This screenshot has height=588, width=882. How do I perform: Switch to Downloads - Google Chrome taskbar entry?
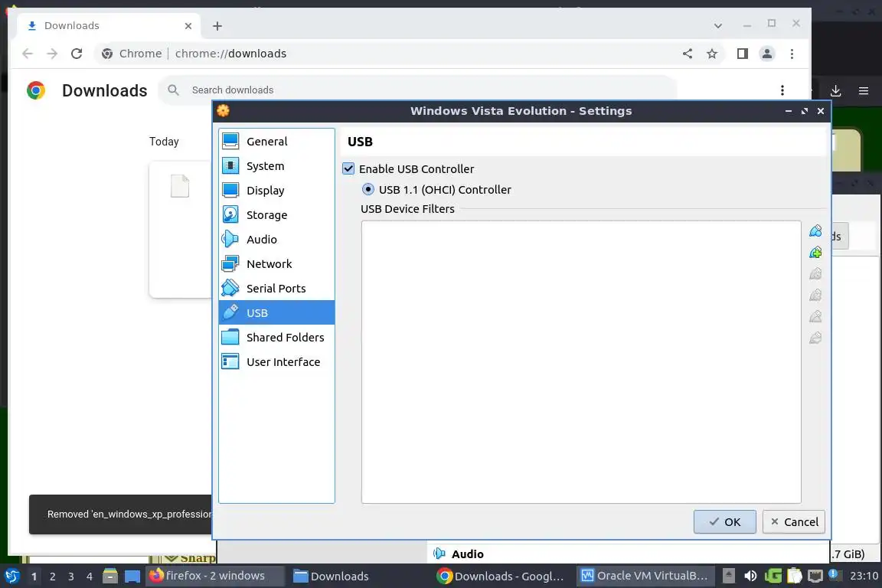coord(500,576)
